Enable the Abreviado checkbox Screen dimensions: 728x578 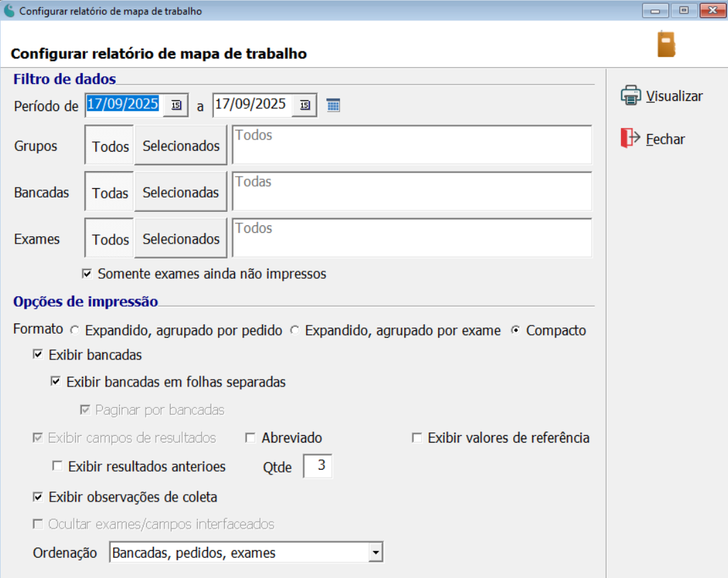pos(251,437)
